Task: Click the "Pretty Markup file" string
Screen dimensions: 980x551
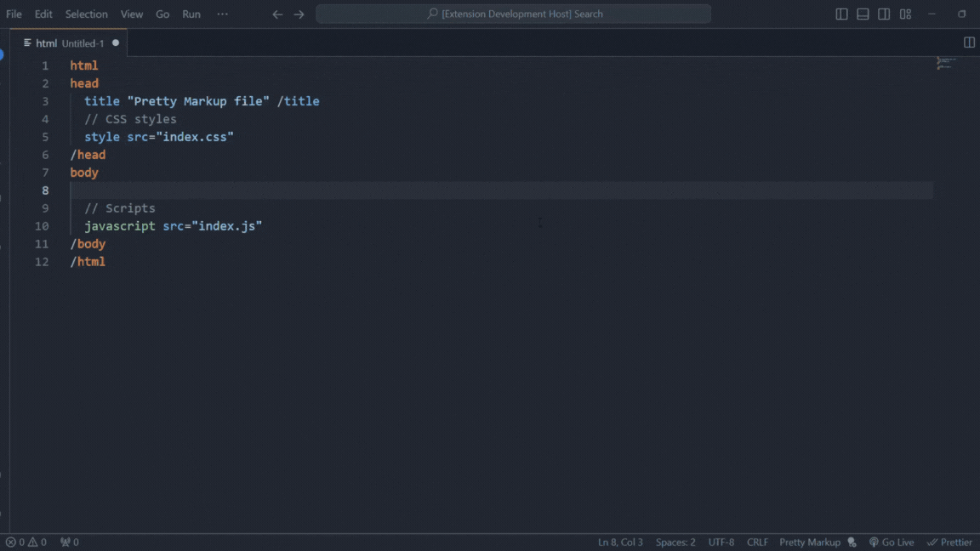Action: (x=198, y=101)
